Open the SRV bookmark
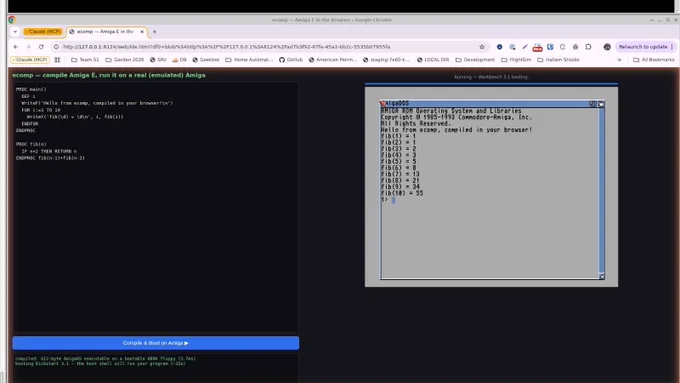This screenshot has height=383, width=680. point(158,60)
